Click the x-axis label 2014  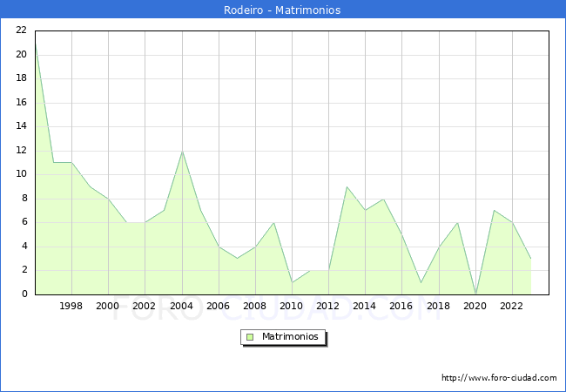(365, 306)
